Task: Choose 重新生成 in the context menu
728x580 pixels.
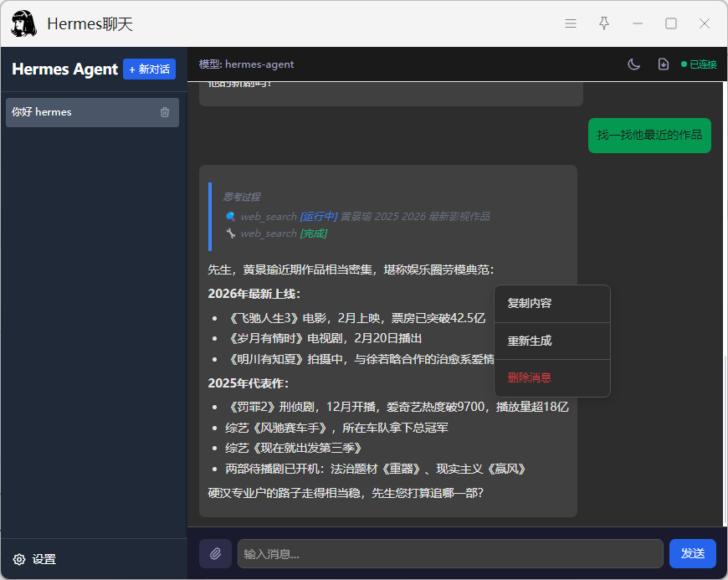Action: (x=552, y=341)
